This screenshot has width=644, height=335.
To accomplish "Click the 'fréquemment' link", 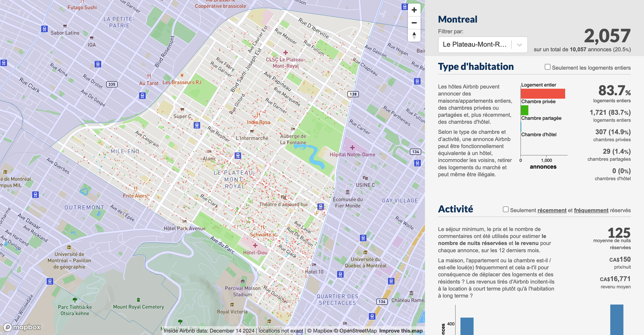I will 591,210.
